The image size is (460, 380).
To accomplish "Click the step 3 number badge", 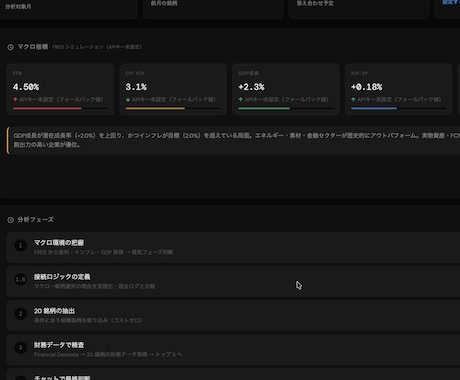I will 21,348.
